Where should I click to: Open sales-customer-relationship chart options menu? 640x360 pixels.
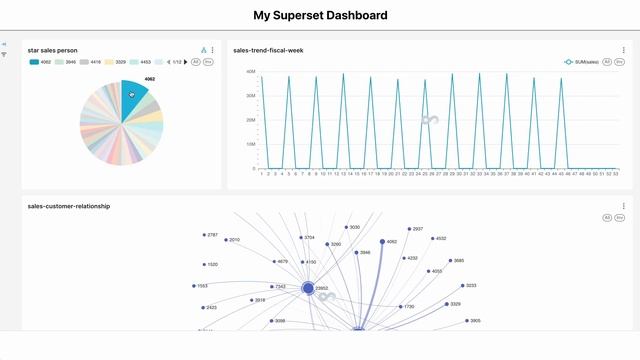click(623, 206)
